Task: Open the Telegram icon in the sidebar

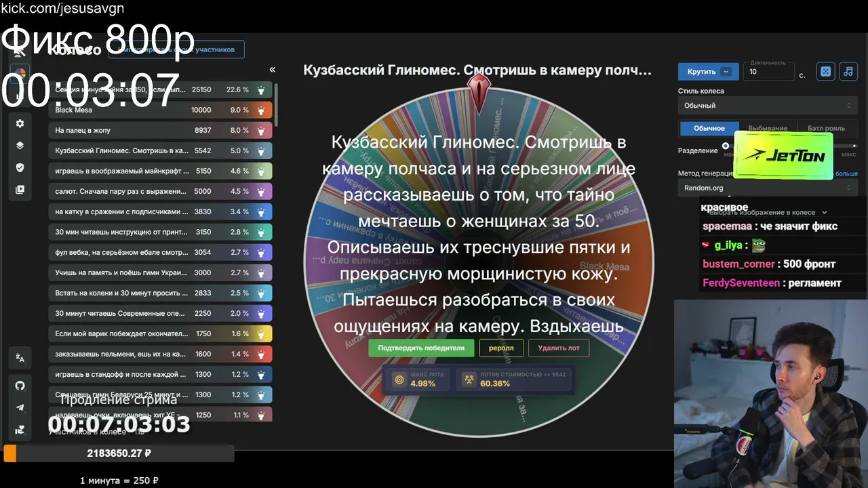Action: 20,407
